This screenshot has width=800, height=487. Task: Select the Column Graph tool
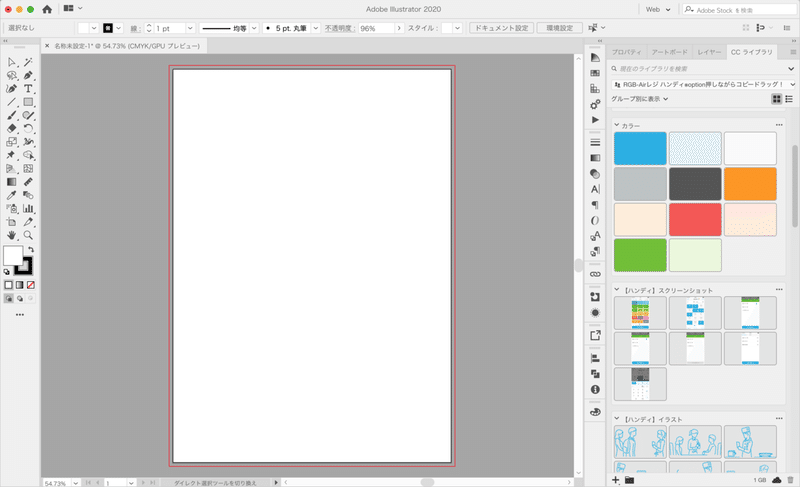coord(28,209)
